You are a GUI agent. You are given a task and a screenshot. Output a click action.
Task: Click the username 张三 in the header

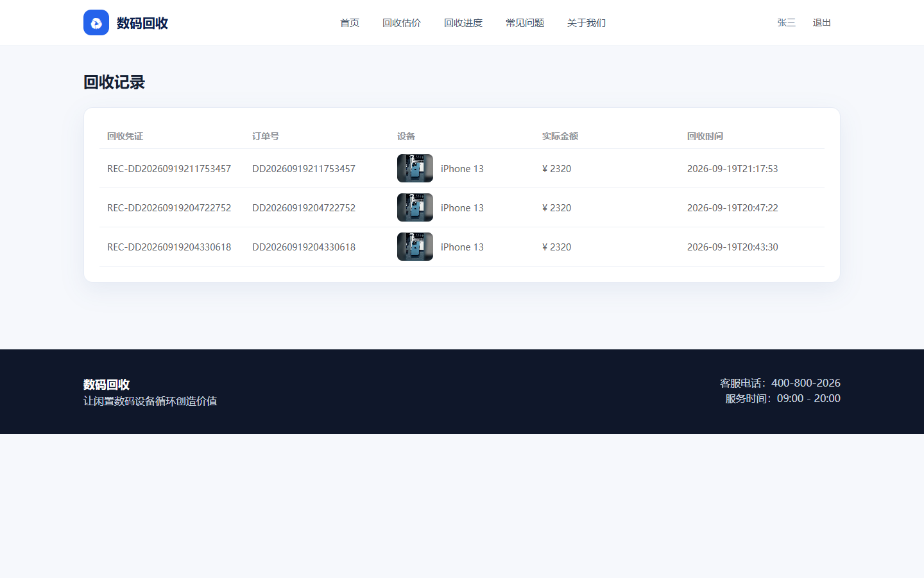(x=787, y=22)
